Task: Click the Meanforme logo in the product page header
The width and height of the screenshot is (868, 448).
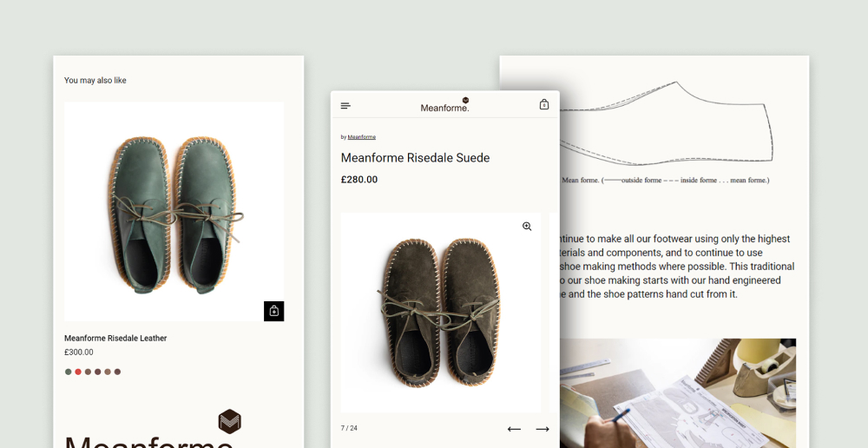Action: [444, 105]
